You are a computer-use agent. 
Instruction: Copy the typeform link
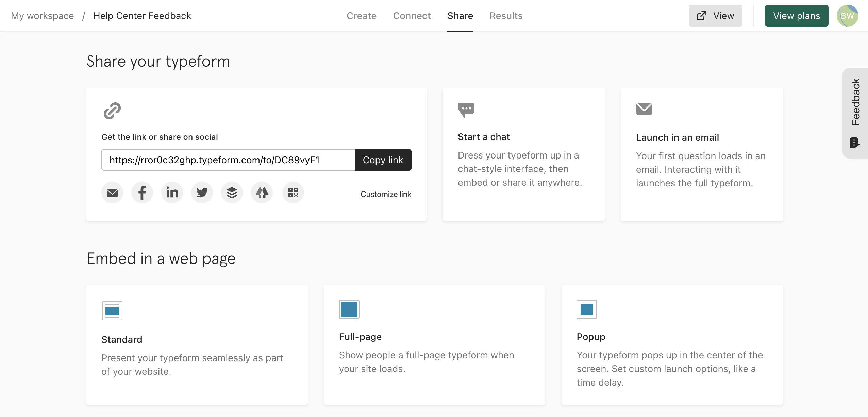point(383,160)
